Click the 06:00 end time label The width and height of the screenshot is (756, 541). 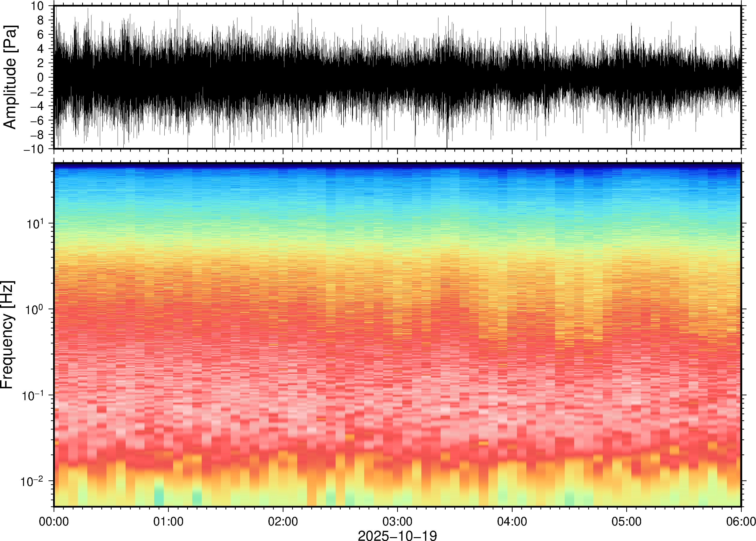click(741, 521)
